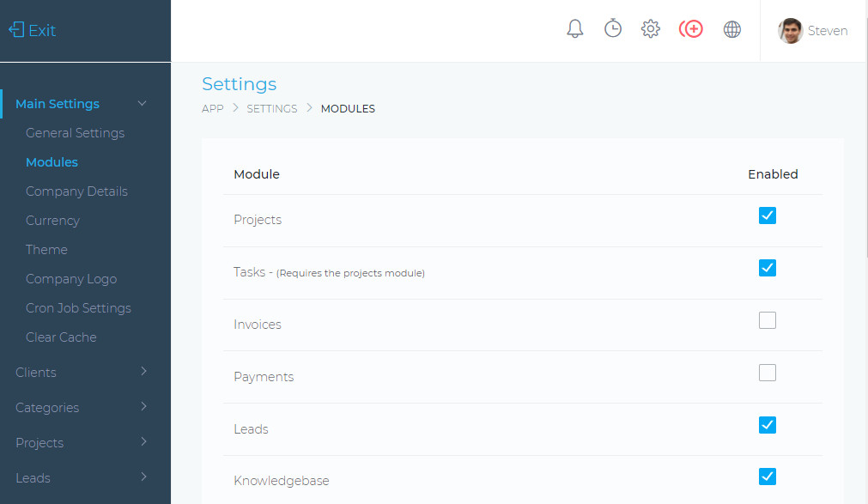Image resolution: width=868 pixels, height=504 pixels.
Task: Click the red add-new plus icon
Action: pos(691,29)
